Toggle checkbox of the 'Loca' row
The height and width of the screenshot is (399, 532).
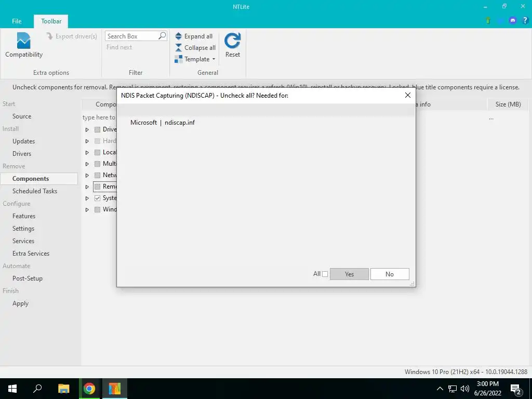coord(97,152)
